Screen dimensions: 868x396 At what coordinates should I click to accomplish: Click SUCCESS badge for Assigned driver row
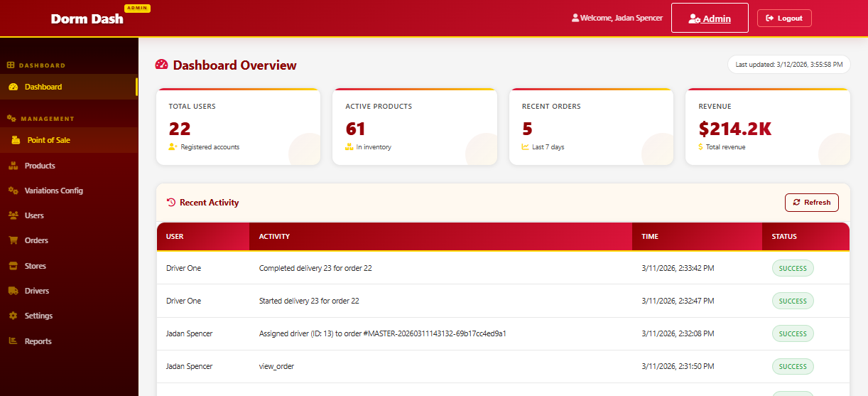pos(793,333)
